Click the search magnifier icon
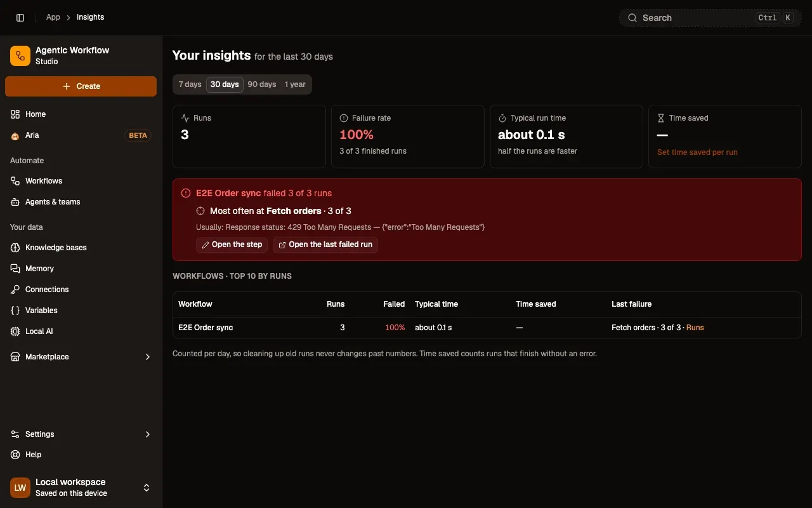The image size is (812, 508). [x=632, y=18]
